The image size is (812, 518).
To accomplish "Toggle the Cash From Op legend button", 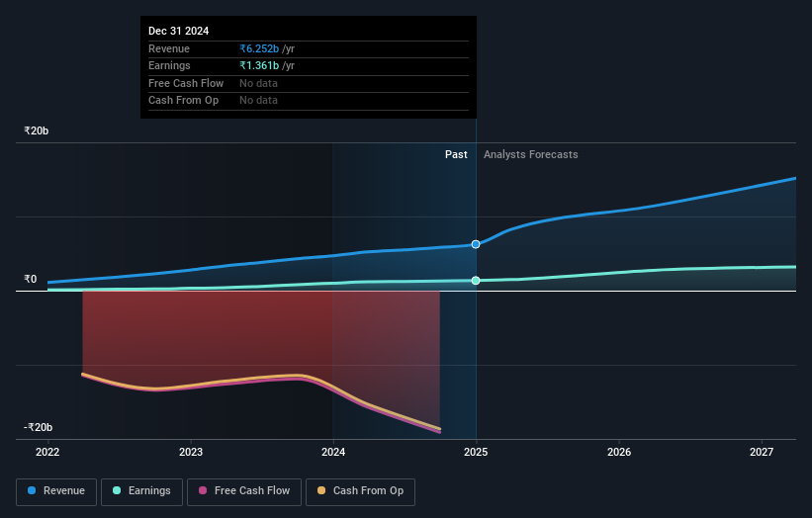I will click(360, 491).
